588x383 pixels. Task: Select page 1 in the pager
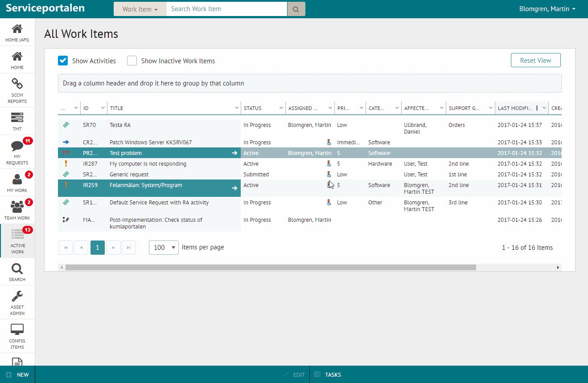point(97,248)
